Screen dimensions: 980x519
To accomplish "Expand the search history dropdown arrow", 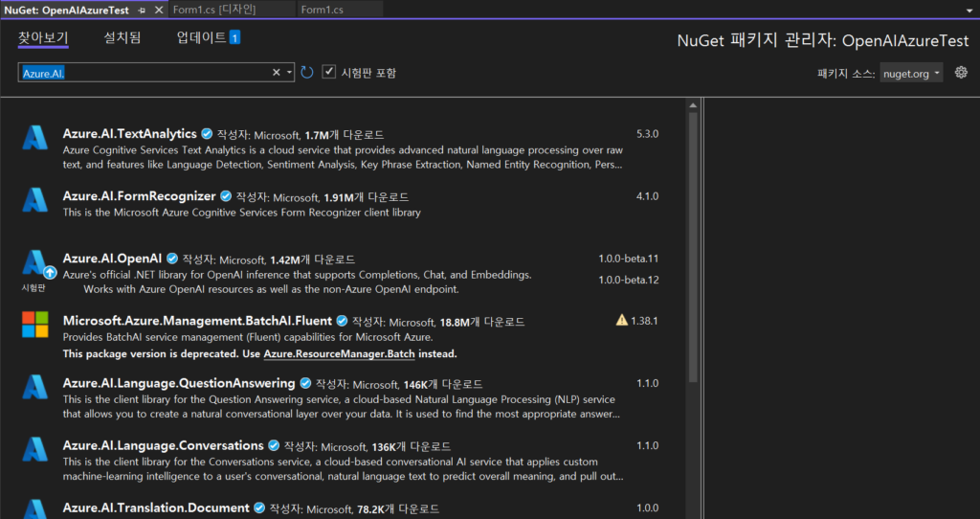I will coord(289,73).
